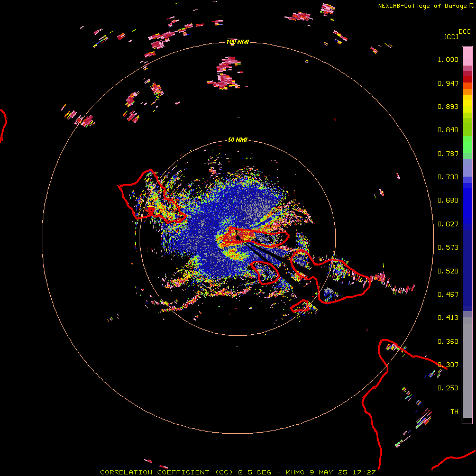Image resolution: width=476 pixels, height=476 pixels.
Task: Click the DCC label above the color bar
Action: [x=464, y=32]
